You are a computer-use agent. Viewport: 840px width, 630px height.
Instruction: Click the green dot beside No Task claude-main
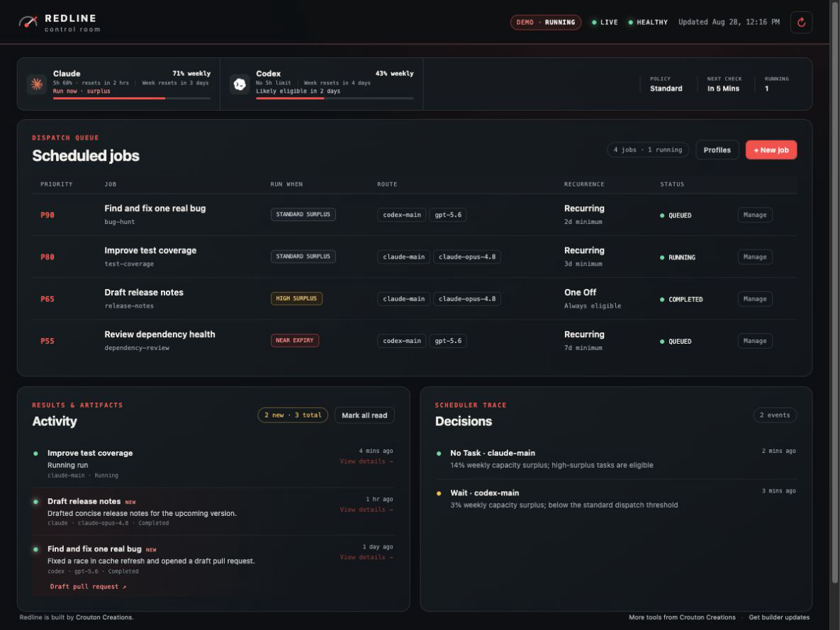tap(439, 454)
